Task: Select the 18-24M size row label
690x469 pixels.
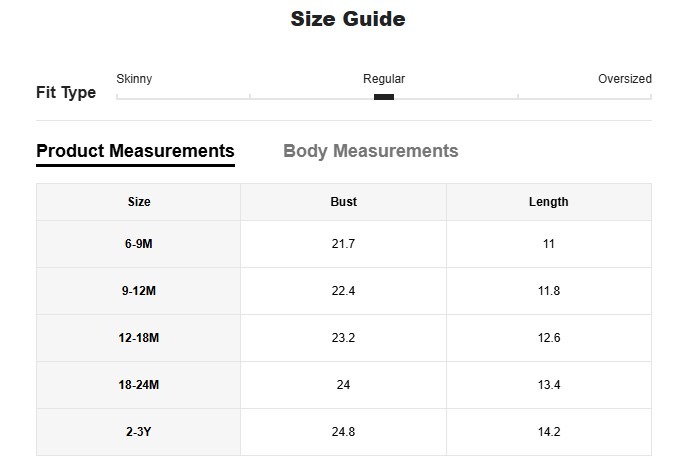Action: point(139,385)
